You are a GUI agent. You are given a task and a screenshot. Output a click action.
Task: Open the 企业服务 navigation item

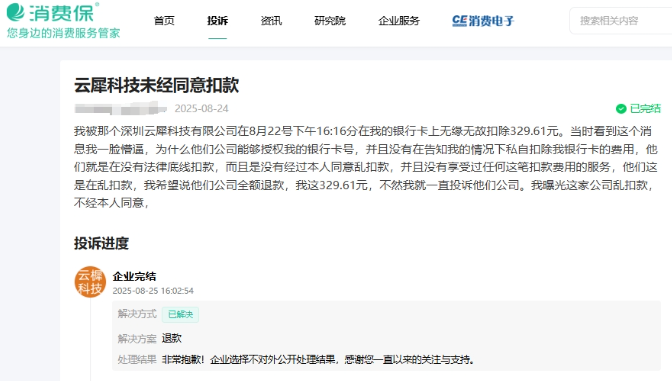tap(399, 21)
